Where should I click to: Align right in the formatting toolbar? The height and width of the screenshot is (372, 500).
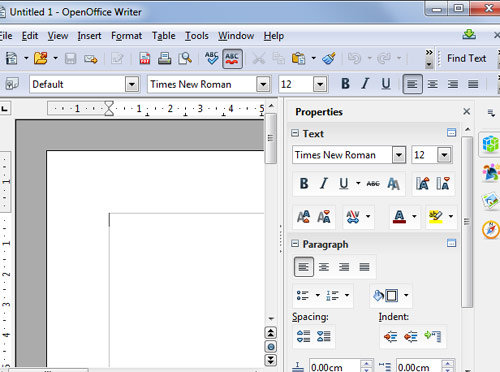(x=453, y=84)
